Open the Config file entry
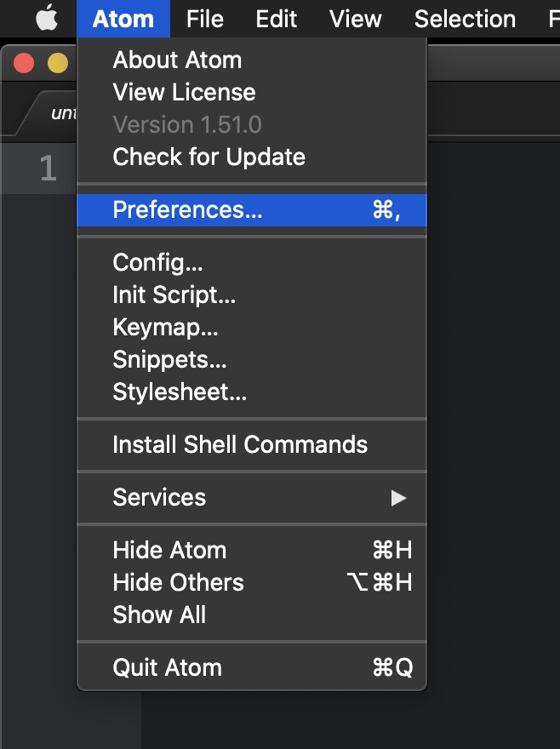This screenshot has width=560, height=749. click(x=157, y=262)
